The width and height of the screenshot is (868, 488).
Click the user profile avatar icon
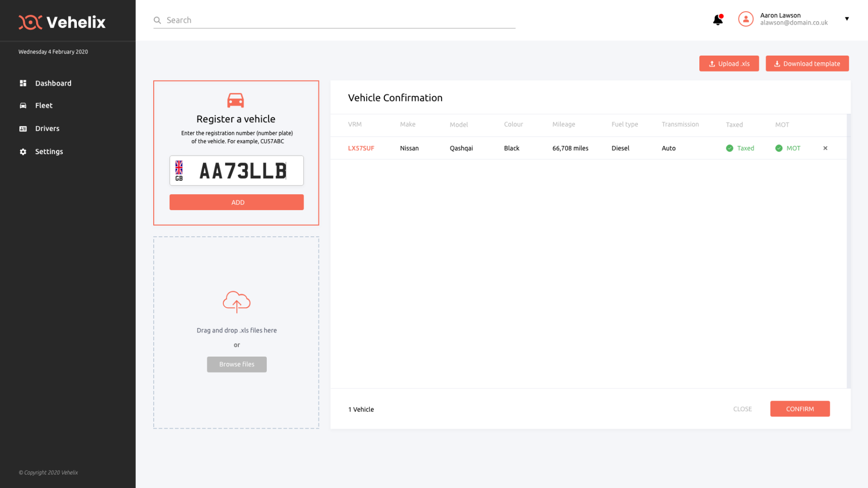pos(745,19)
